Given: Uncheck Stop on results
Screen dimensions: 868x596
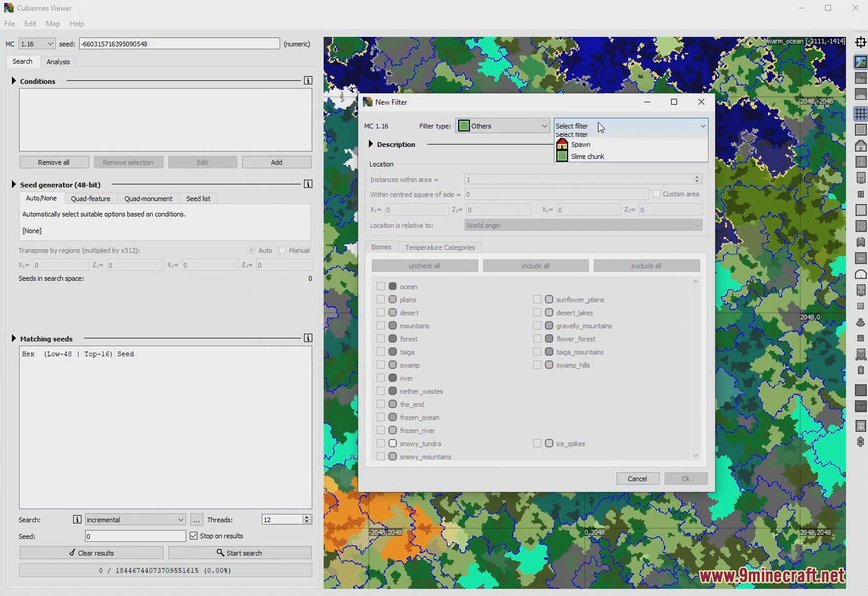Looking at the screenshot, I should [193, 535].
